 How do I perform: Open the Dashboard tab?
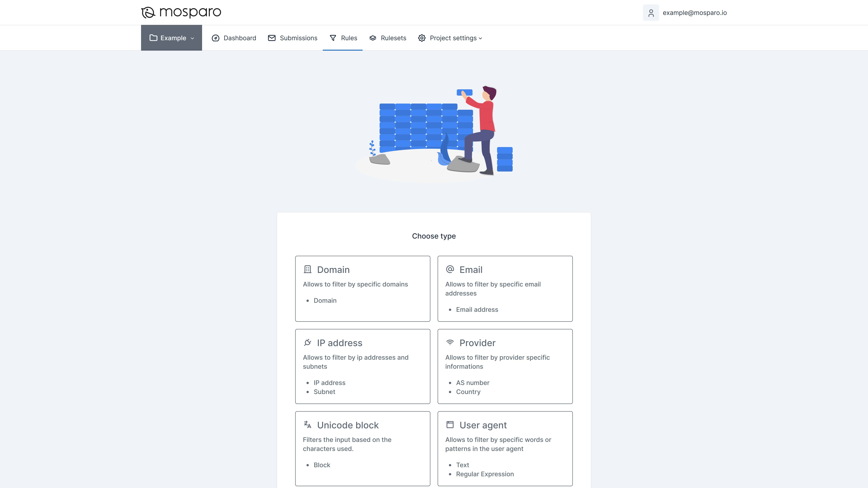tap(234, 38)
